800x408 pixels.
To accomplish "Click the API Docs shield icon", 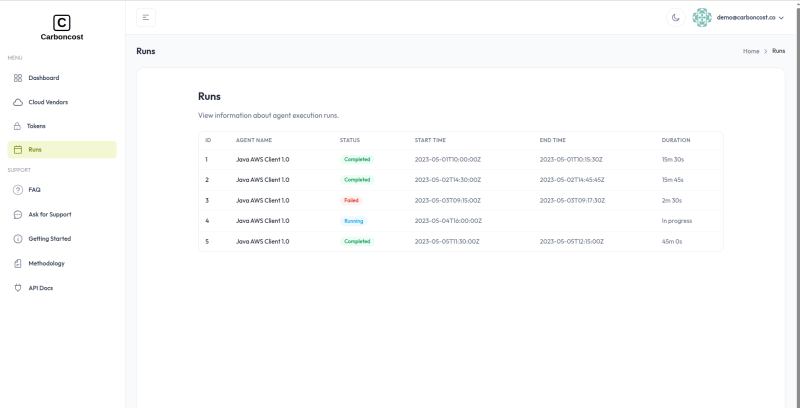I will pos(18,288).
